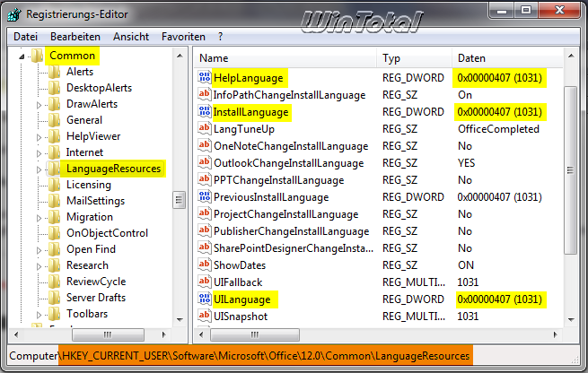This screenshot has width=588, height=373.
Task: Click the UIFallback multi-string icon
Action: [205, 282]
